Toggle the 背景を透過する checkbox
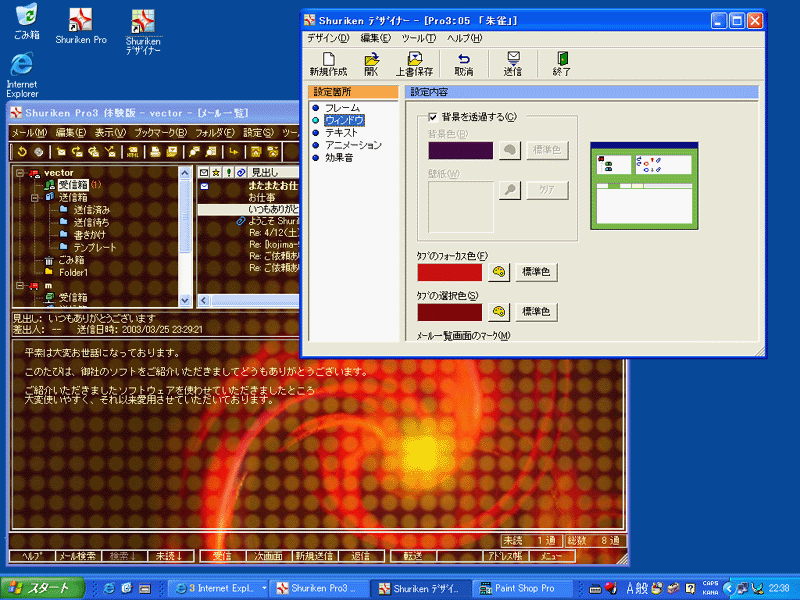 tap(433, 117)
